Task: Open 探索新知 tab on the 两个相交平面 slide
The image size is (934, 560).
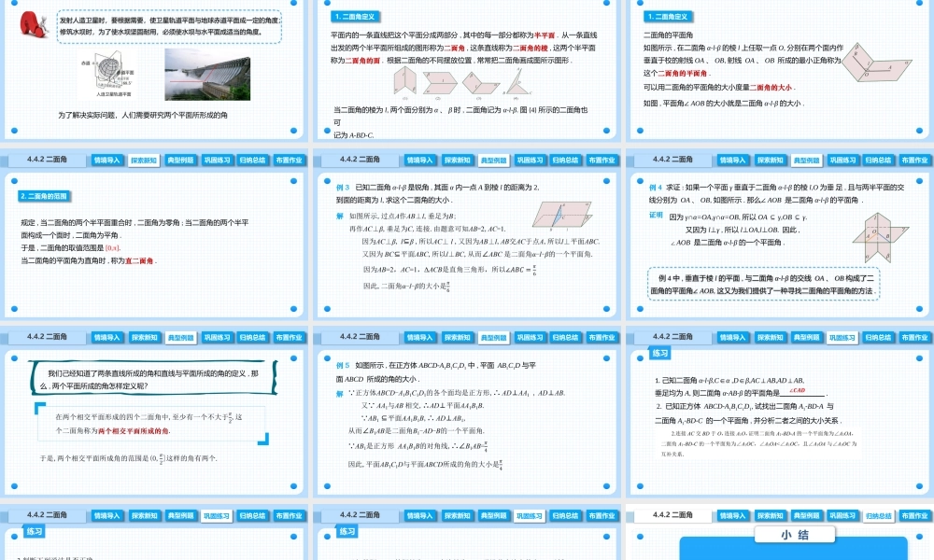Action: 144,338
